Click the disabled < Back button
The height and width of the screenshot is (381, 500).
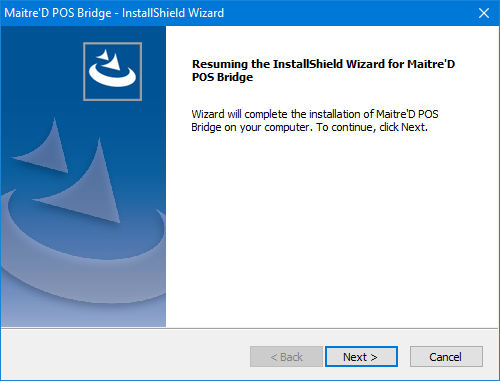[286, 357]
